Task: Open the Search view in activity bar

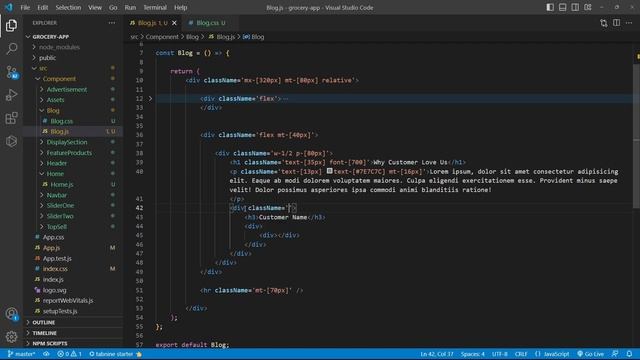Action: tap(11, 49)
